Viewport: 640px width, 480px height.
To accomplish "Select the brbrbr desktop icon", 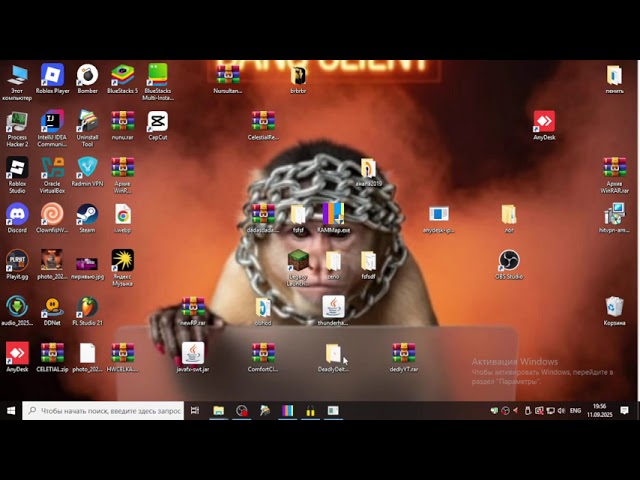I will (x=298, y=79).
